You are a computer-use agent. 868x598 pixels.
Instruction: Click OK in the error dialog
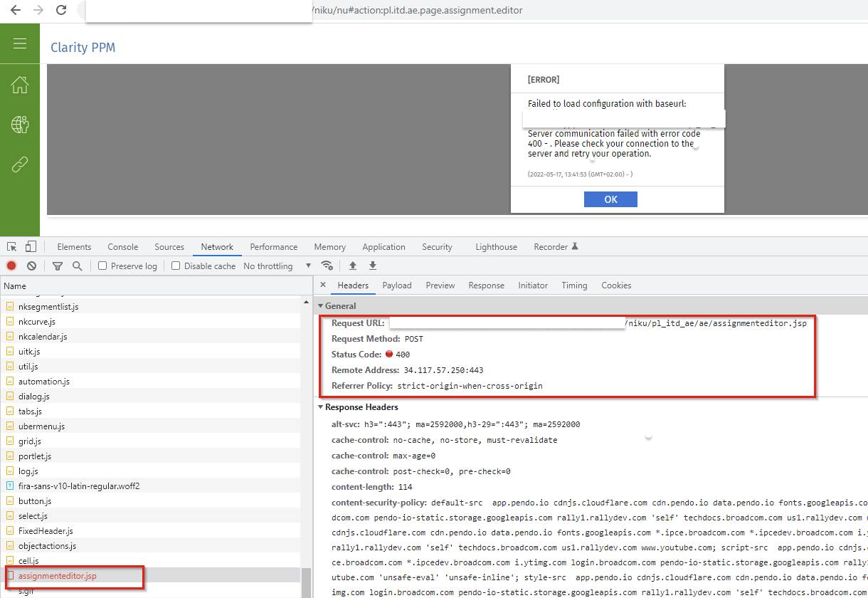[610, 199]
